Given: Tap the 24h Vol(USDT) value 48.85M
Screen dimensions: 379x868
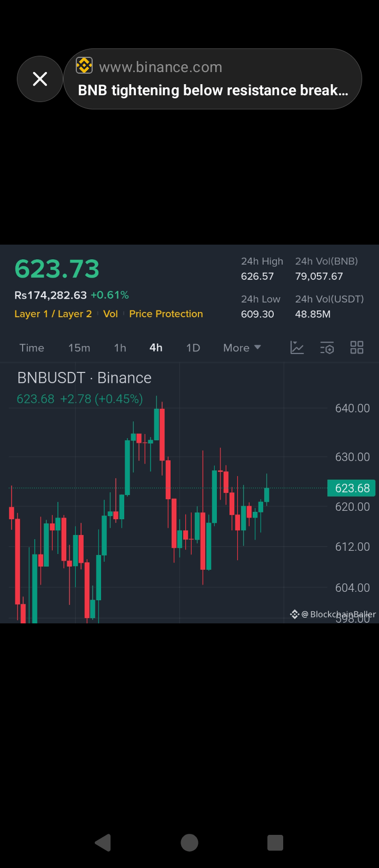Looking at the screenshot, I should click(313, 314).
